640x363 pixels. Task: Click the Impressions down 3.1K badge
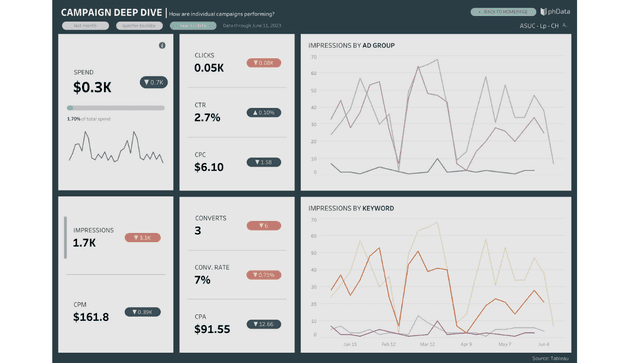[142, 237]
